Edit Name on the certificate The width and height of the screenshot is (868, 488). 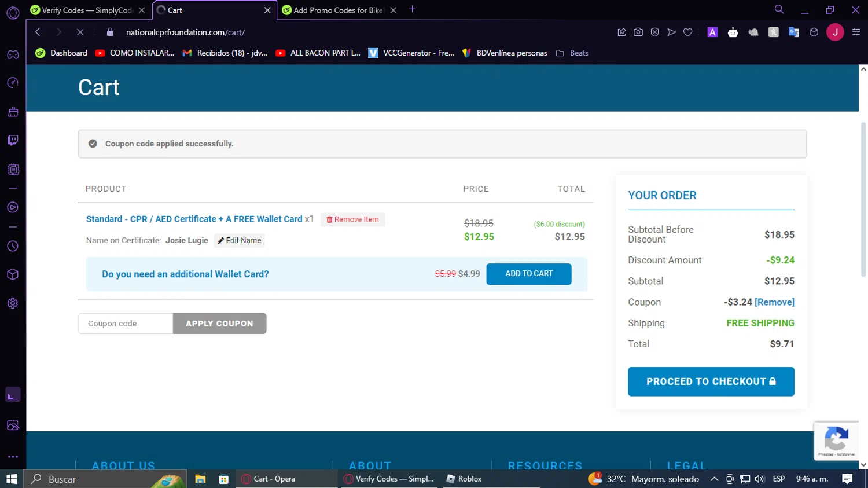pyautogui.click(x=240, y=240)
